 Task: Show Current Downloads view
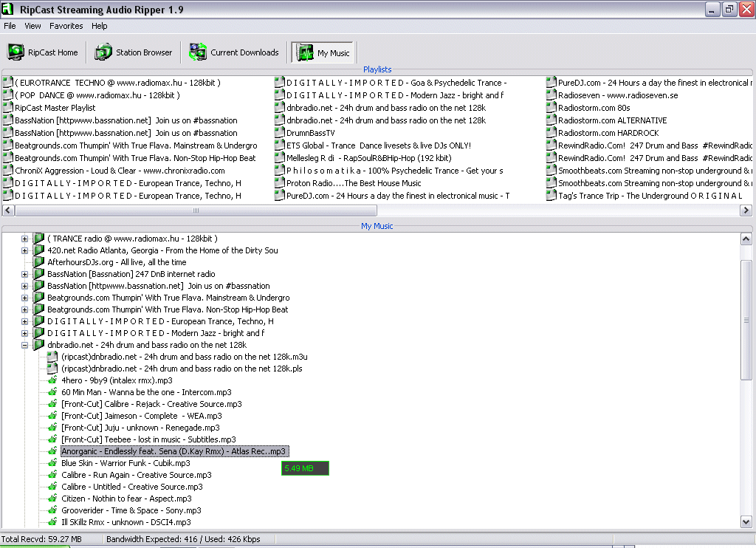tap(234, 52)
